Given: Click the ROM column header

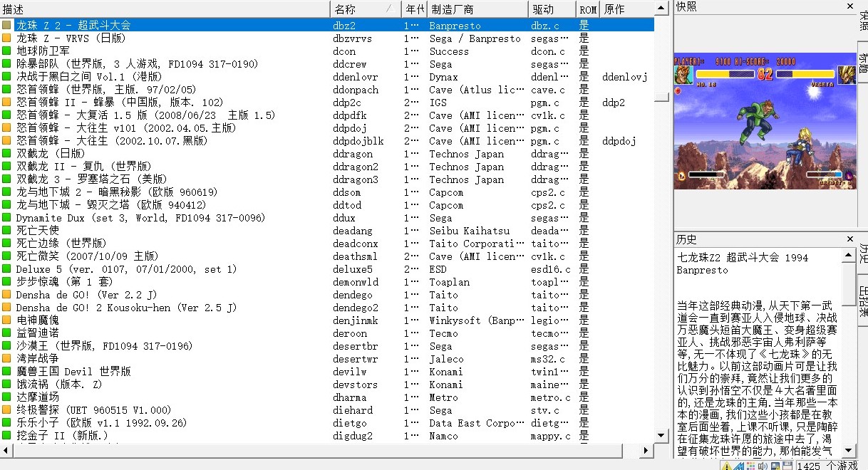Looking at the screenshot, I should pyautogui.click(x=588, y=9).
